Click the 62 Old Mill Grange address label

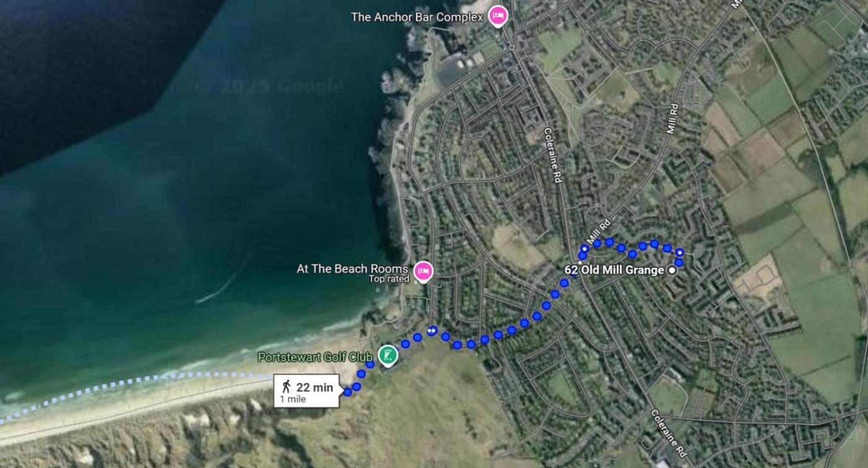pyautogui.click(x=614, y=270)
